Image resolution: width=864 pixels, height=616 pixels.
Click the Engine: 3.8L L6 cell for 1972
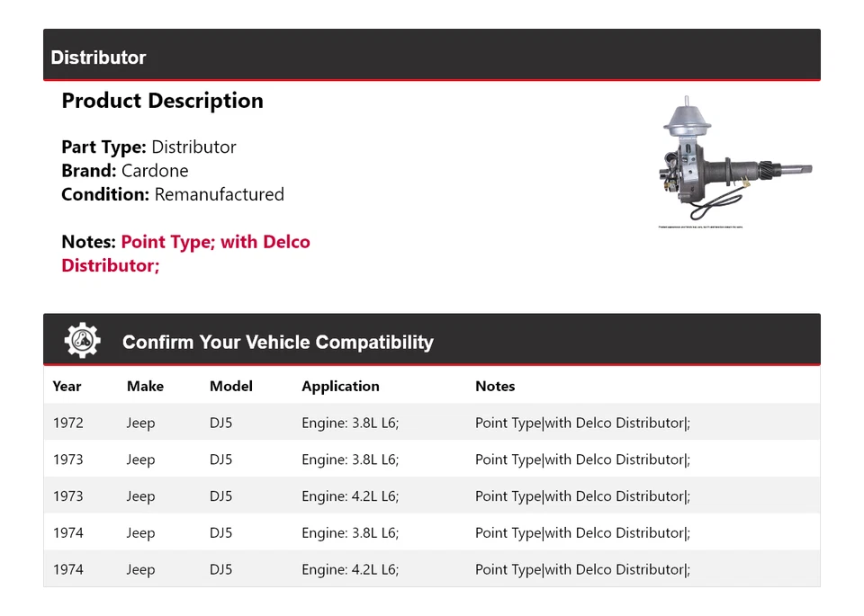[x=350, y=423]
